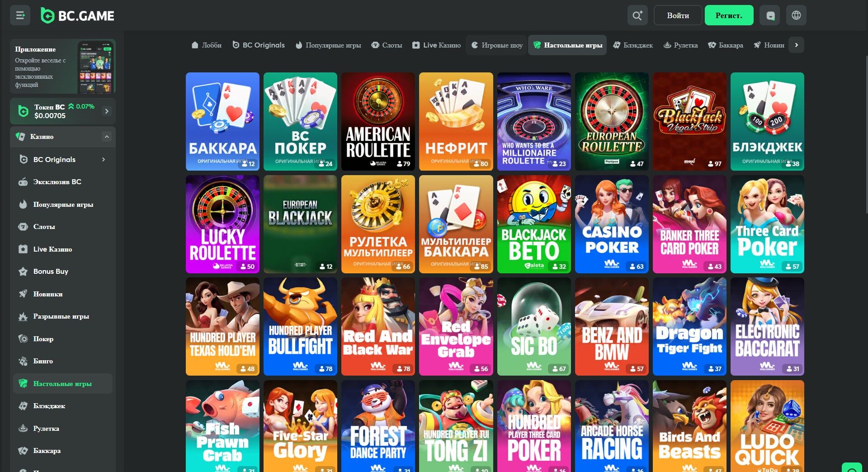Click the BC Originals sidebar icon
The width and height of the screenshot is (868, 472).
pyautogui.click(x=24, y=159)
